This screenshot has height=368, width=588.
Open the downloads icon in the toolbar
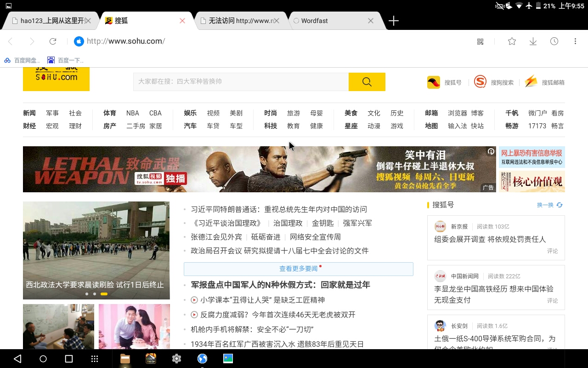(533, 41)
